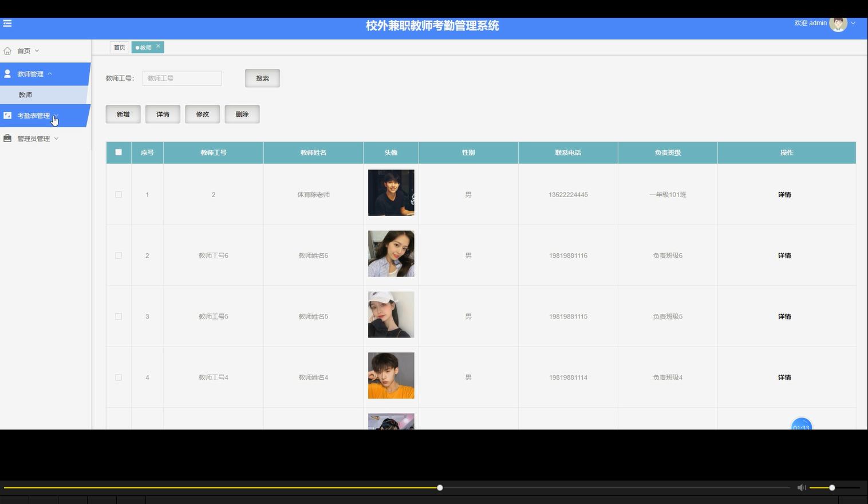The height and width of the screenshot is (504, 868).
Task: Click the 搜索 button
Action: pyautogui.click(x=262, y=78)
